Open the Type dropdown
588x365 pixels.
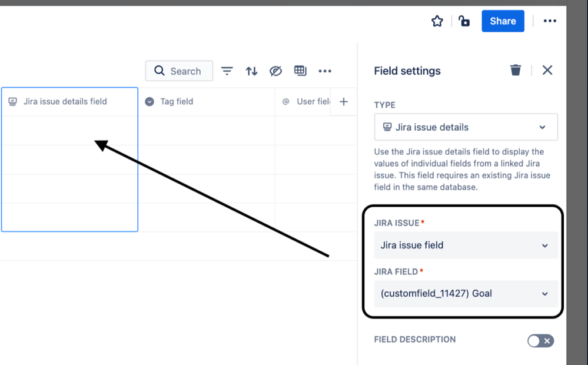[x=466, y=127]
